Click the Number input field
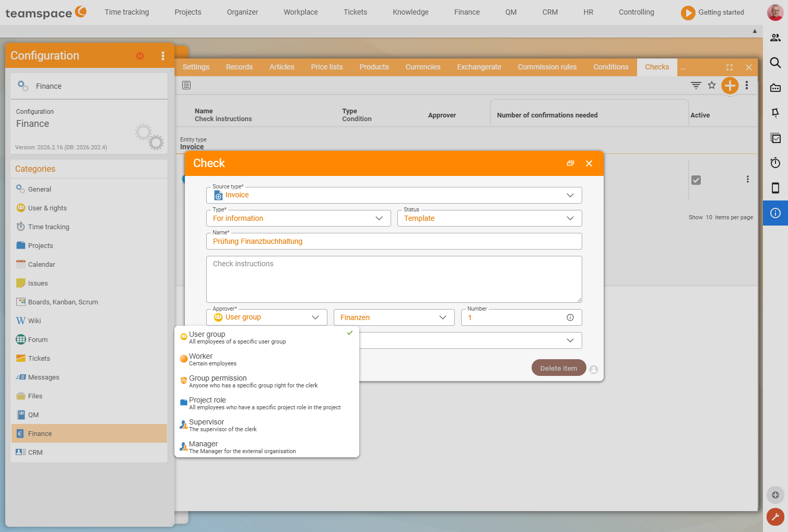The width and height of the screenshot is (788, 532). 522,317
